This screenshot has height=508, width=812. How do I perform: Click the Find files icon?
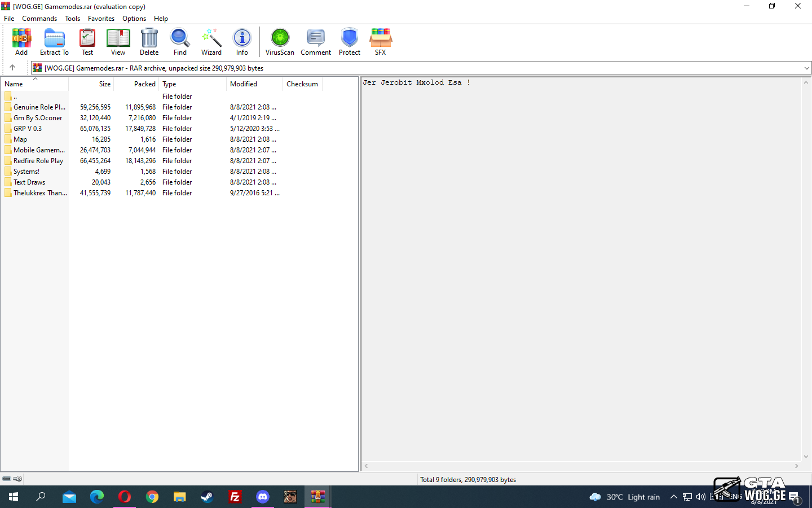[180, 42]
